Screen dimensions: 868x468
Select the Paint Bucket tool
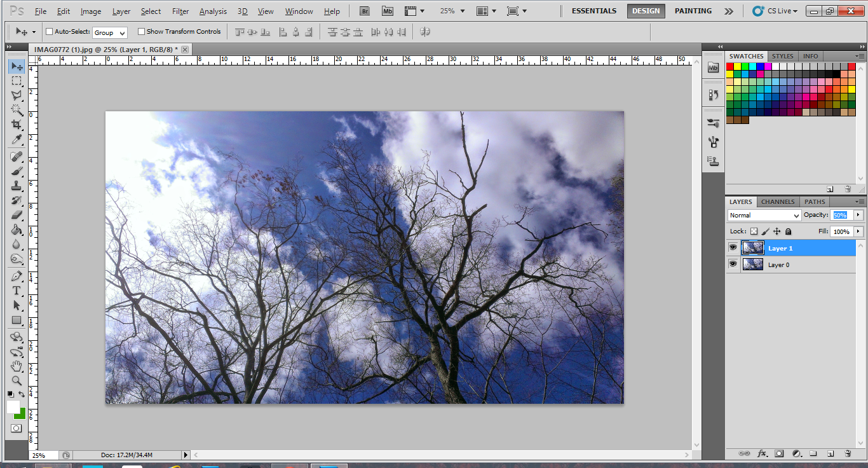click(17, 230)
